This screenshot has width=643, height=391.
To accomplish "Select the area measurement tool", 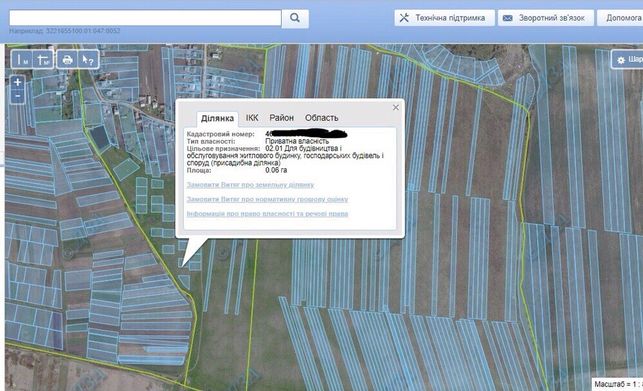I will [43, 60].
